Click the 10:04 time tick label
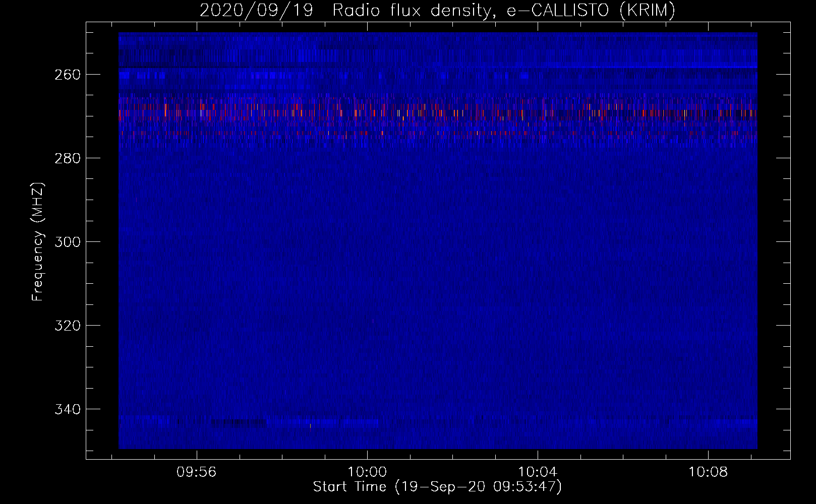 pos(538,472)
